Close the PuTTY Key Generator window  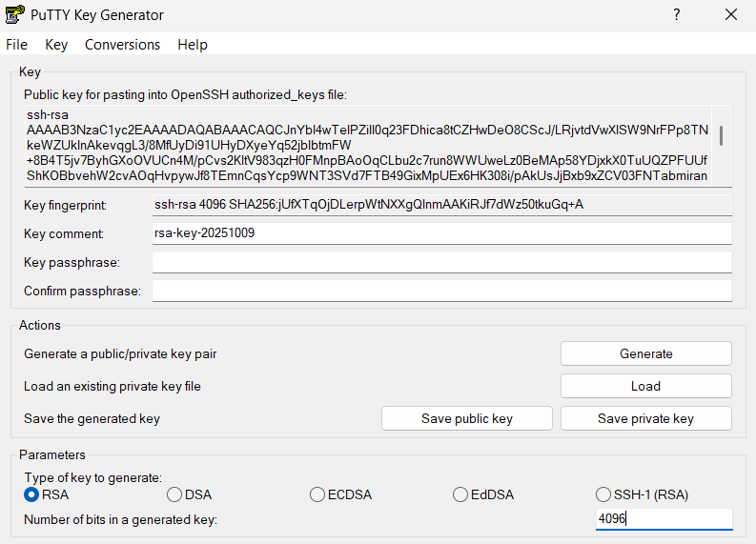tap(731, 15)
